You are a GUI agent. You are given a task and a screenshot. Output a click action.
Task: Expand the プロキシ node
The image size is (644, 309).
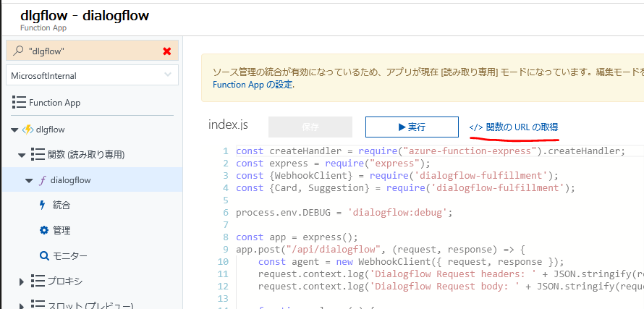click(22, 282)
